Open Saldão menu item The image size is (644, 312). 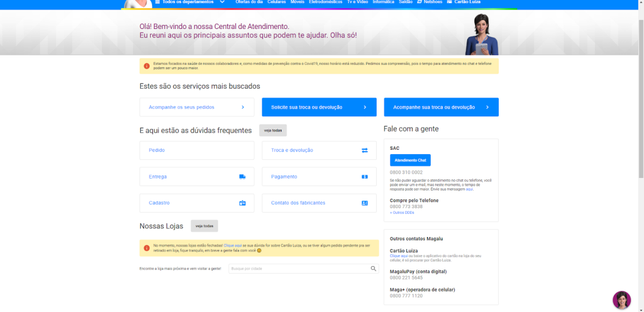[x=406, y=2]
